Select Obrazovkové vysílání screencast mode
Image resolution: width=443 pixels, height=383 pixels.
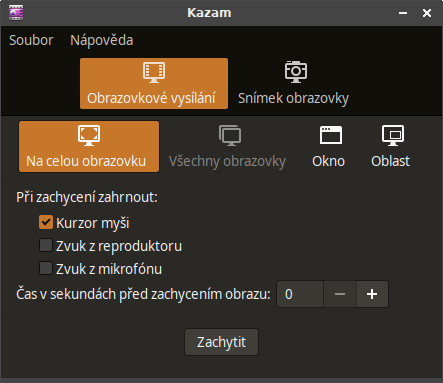point(154,83)
